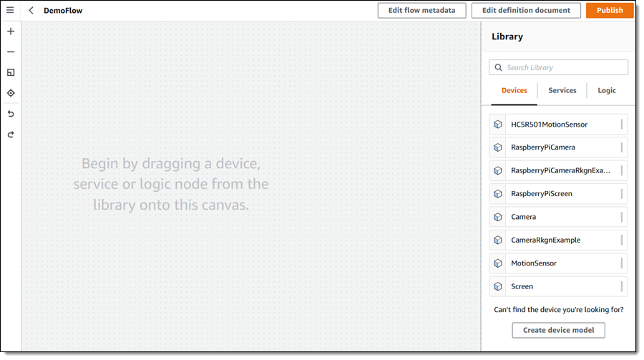This screenshot has width=644, height=360.
Task: Zoom in with the plus icon
Action: tap(11, 31)
